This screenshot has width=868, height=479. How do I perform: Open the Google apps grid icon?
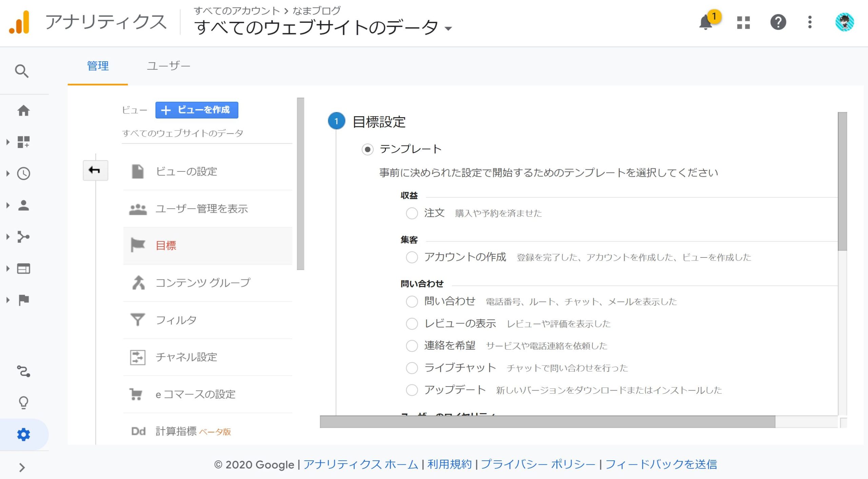click(743, 22)
